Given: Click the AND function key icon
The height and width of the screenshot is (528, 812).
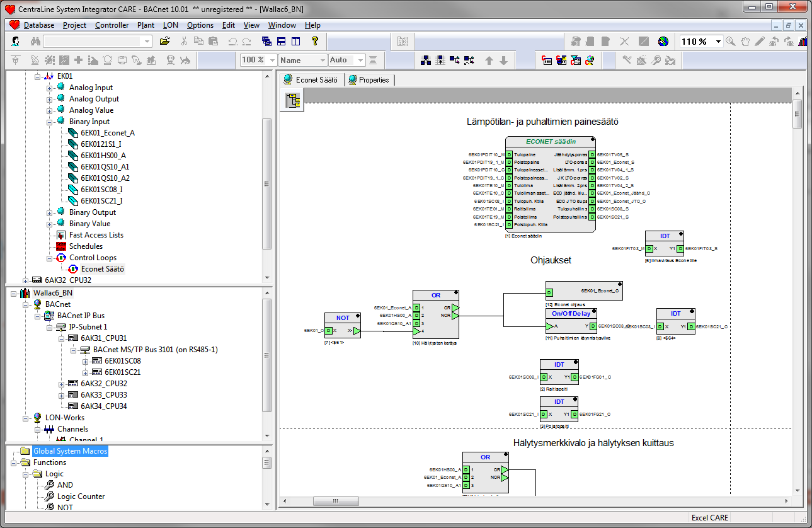Looking at the screenshot, I should (49, 485).
